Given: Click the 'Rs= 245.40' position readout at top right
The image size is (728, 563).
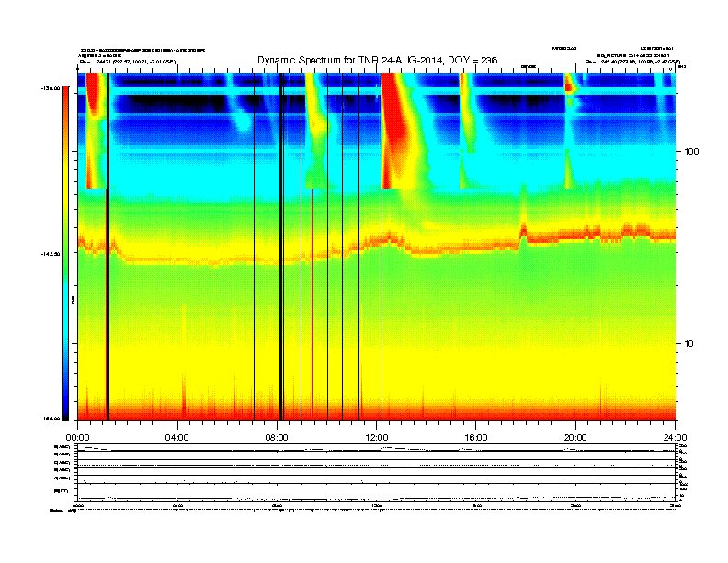Looking at the screenshot, I should [632, 62].
